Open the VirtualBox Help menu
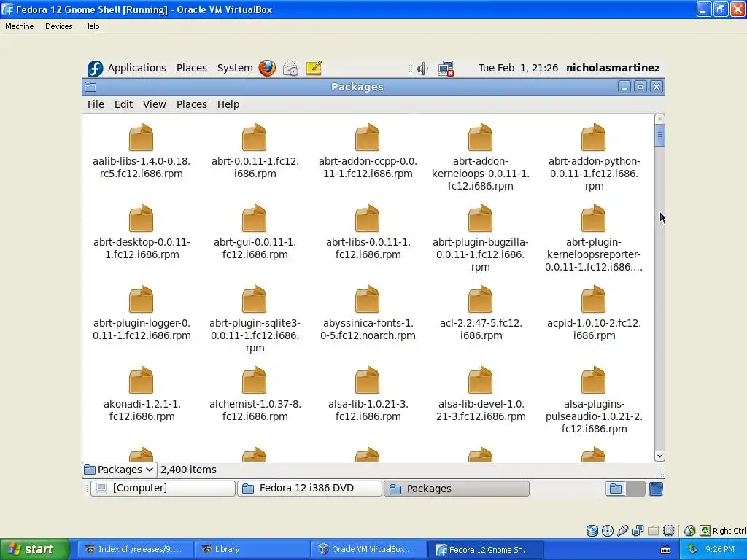This screenshot has width=747, height=560. pos(91,26)
